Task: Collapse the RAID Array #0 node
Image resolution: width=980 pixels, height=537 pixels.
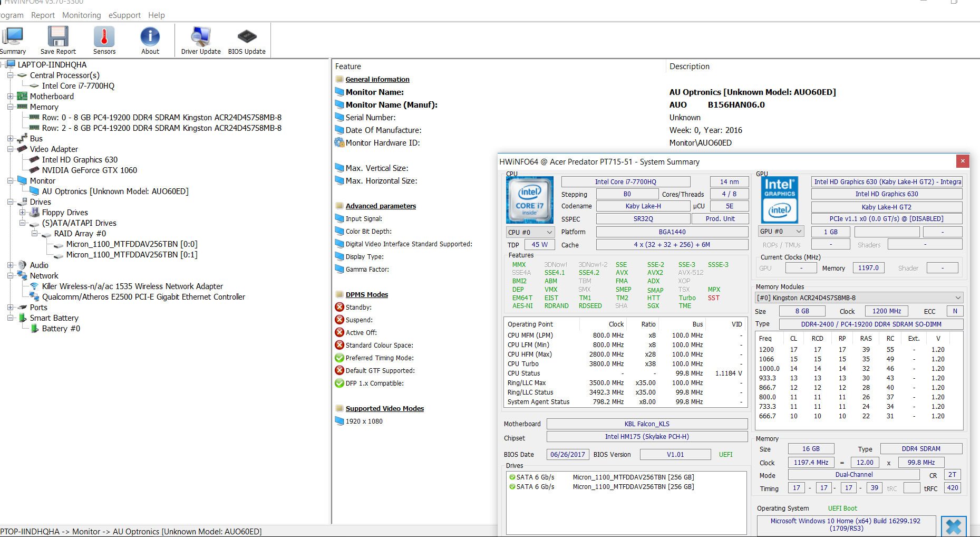Action: pos(34,233)
